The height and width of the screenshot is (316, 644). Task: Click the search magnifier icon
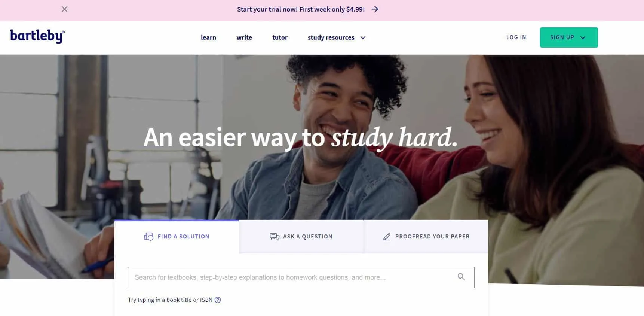coord(461,277)
